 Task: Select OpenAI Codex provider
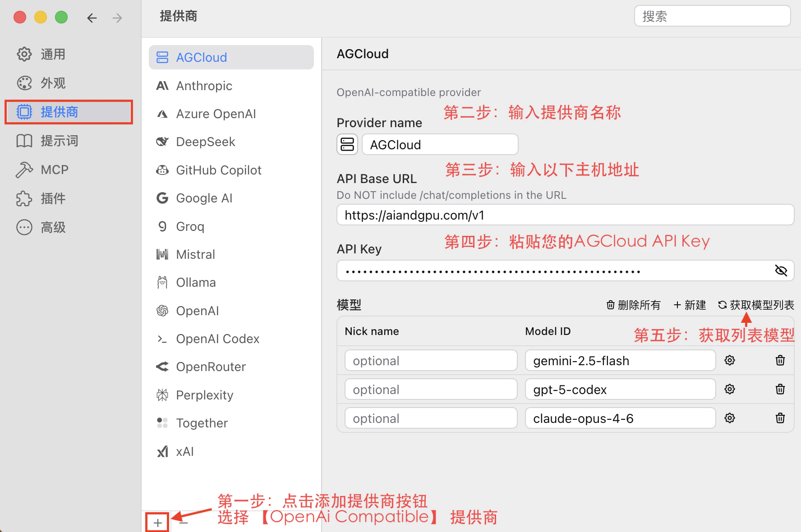coord(231,339)
